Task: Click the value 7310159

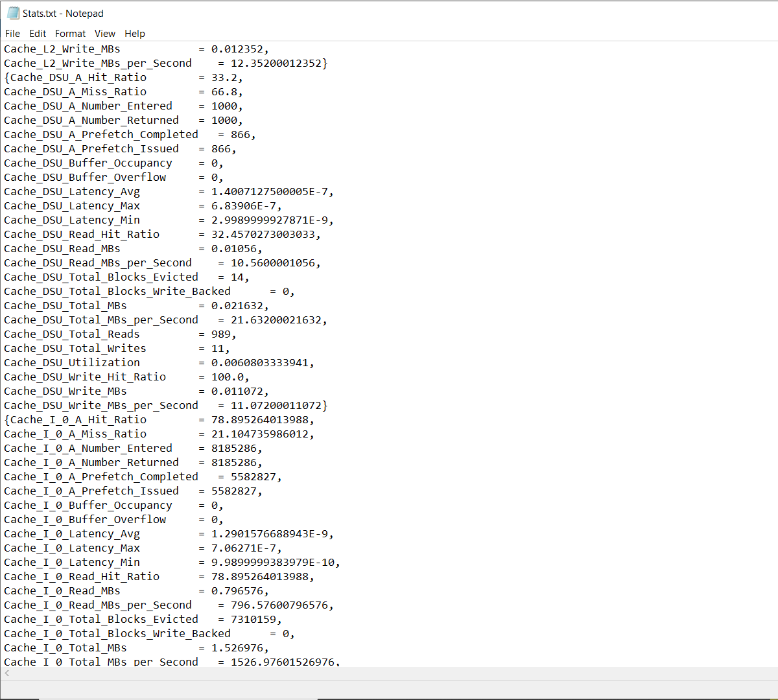Action: tap(253, 620)
